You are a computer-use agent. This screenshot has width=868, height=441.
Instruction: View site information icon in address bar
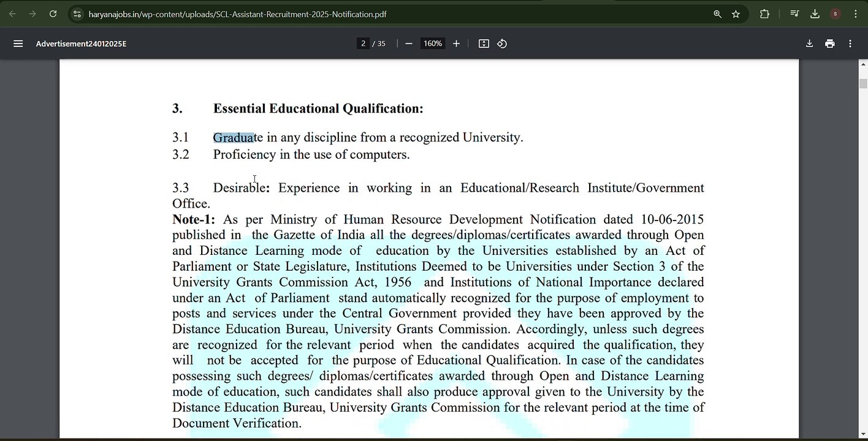point(77,14)
